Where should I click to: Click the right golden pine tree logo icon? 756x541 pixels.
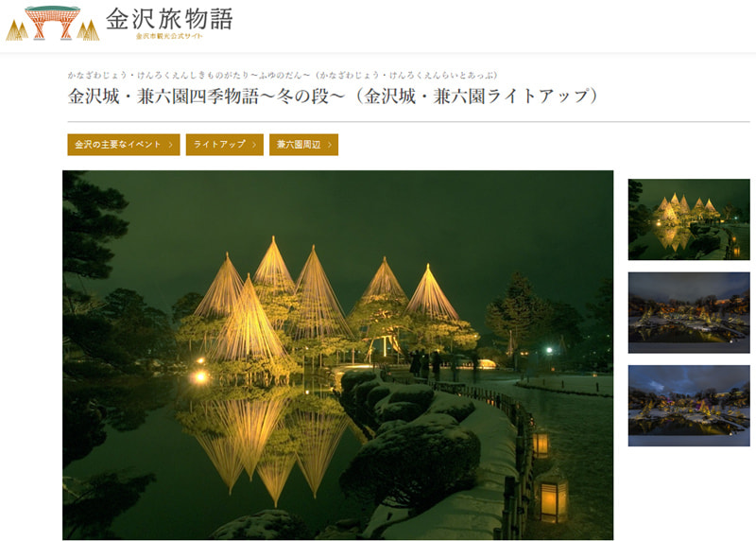click(88, 30)
